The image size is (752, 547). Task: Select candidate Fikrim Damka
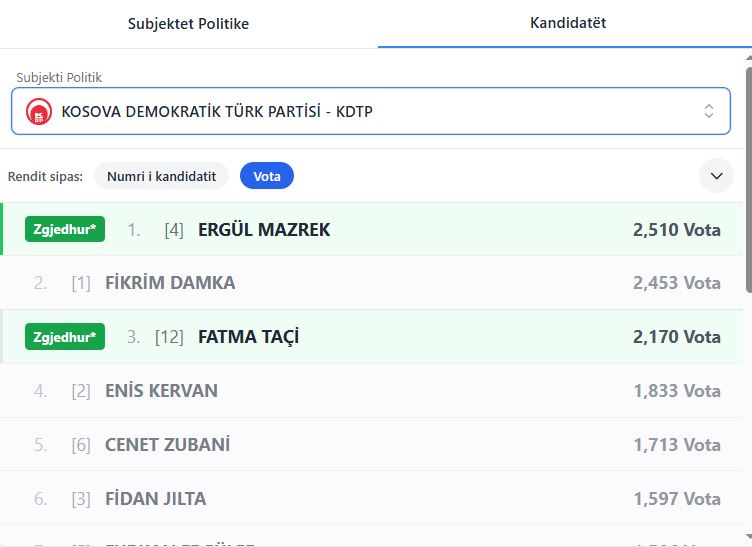click(x=170, y=283)
